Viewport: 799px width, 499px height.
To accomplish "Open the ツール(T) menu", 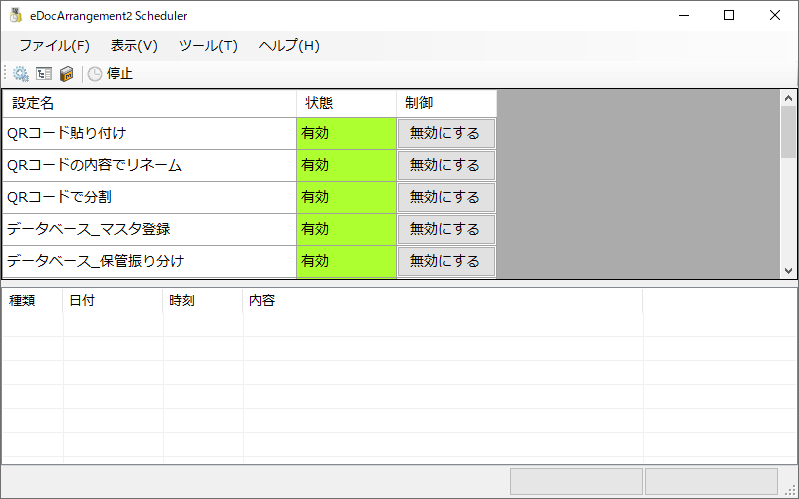I will pos(208,45).
